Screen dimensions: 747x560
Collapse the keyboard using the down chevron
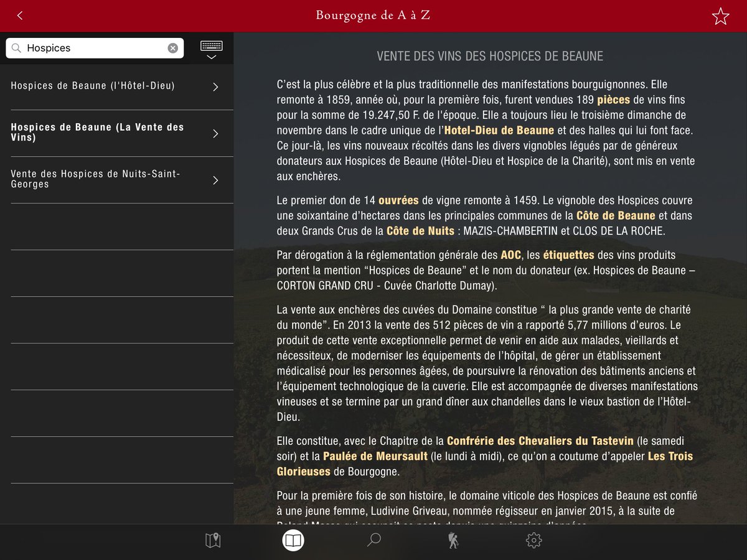(211, 55)
